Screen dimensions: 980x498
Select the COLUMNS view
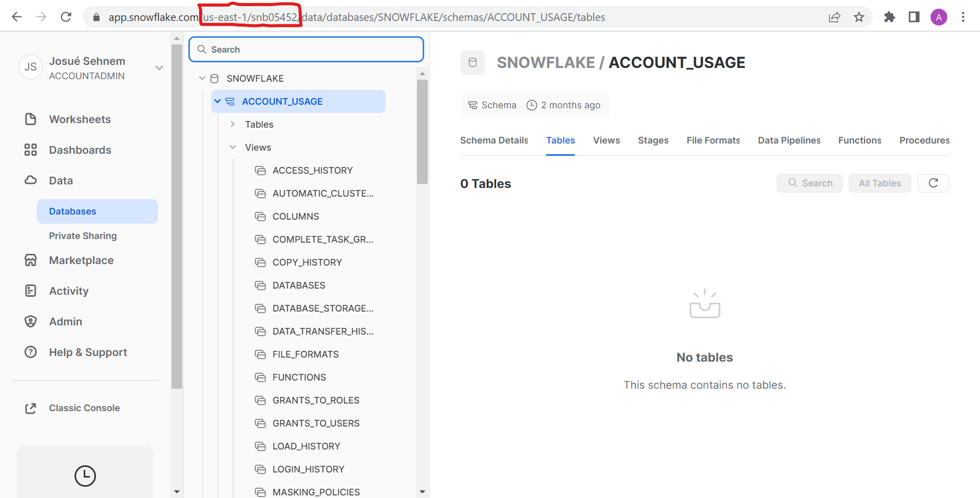tap(296, 217)
